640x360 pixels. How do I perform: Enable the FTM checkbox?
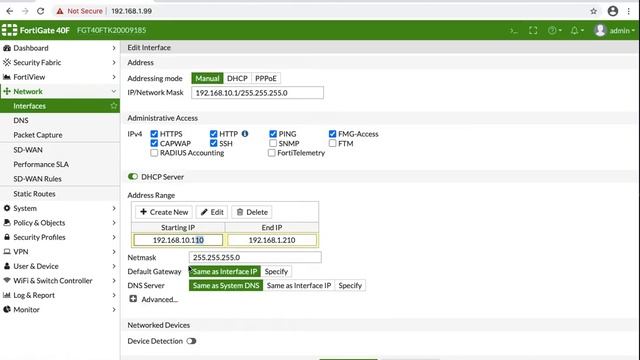(332, 143)
